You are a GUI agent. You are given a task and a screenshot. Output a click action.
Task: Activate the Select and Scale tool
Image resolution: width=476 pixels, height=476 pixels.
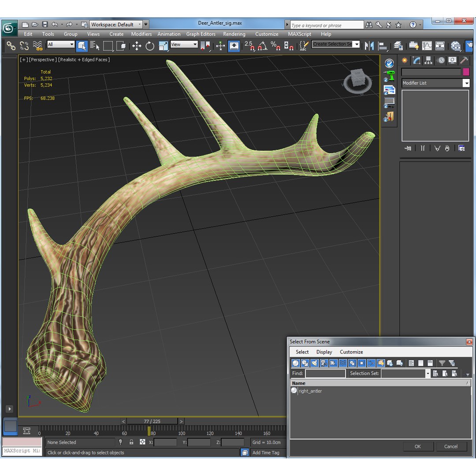tap(163, 46)
